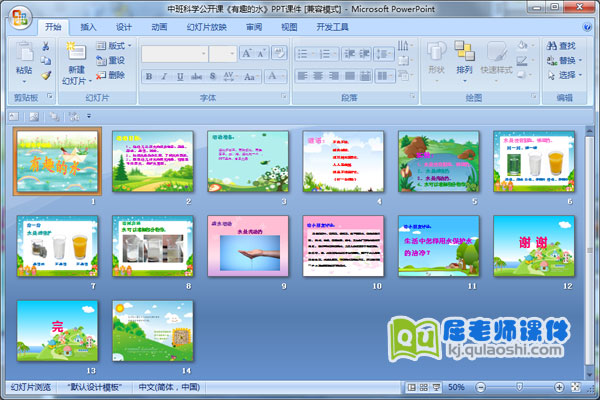Open the Columns dropdown
The height and width of the screenshot is (400, 600).
tap(384, 76)
